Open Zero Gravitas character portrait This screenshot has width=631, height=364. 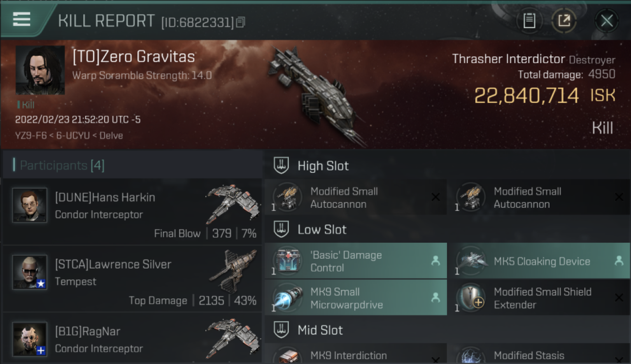click(x=40, y=70)
